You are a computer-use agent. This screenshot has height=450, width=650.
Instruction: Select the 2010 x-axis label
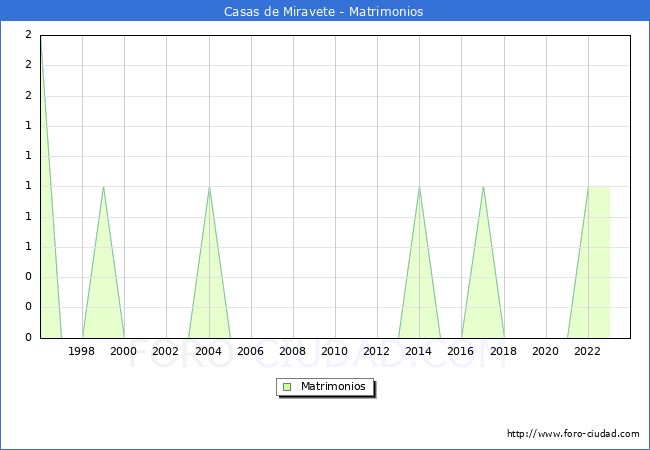(x=334, y=351)
